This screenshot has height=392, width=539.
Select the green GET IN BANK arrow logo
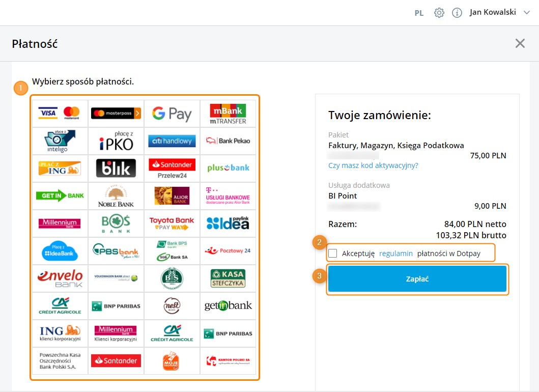coord(60,196)
